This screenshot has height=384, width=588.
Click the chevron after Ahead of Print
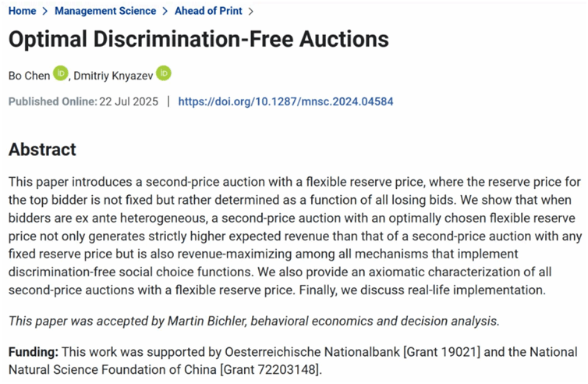(x=249, y=11)
